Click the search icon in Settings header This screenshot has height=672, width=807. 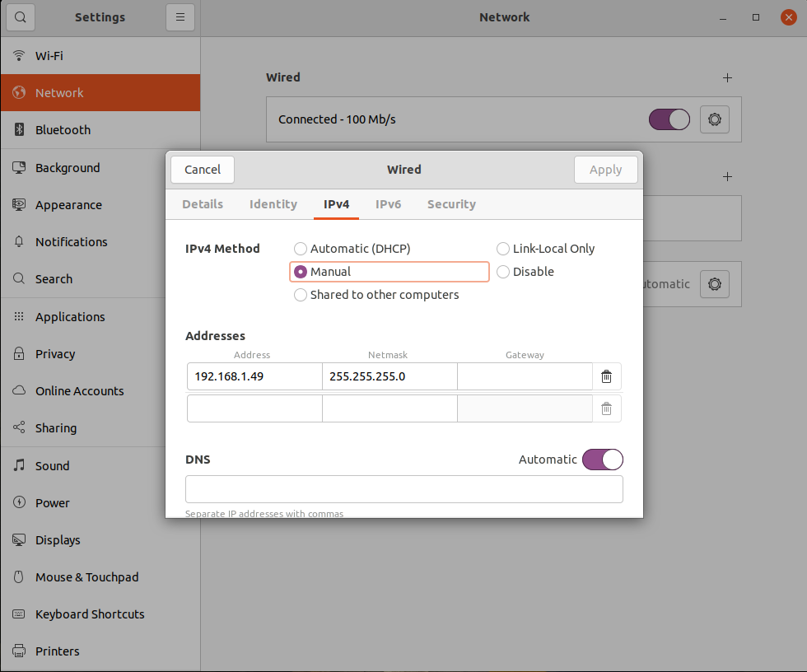click(20, 17)
